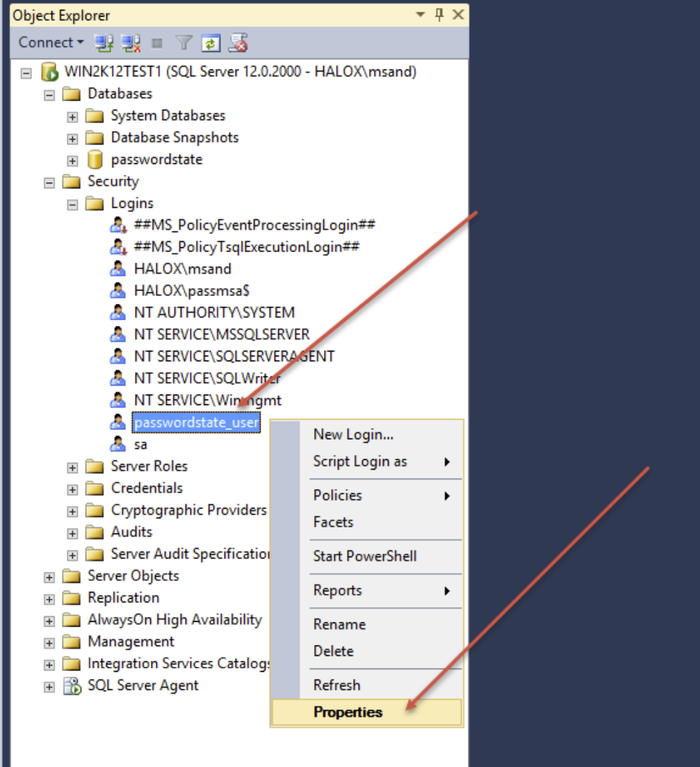Open the Reports submenu

pos(367,591)
